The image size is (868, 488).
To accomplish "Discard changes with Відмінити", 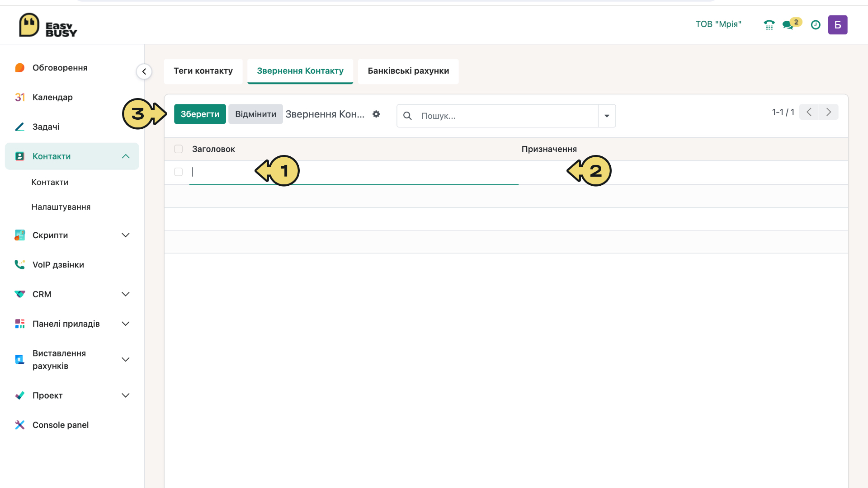I will 255,114.
